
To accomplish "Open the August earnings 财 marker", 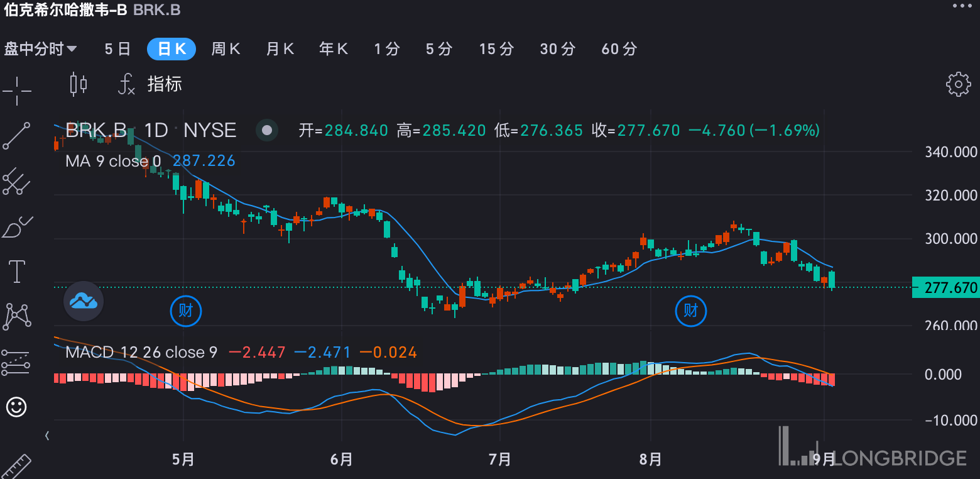I will [x=691, y=311].
